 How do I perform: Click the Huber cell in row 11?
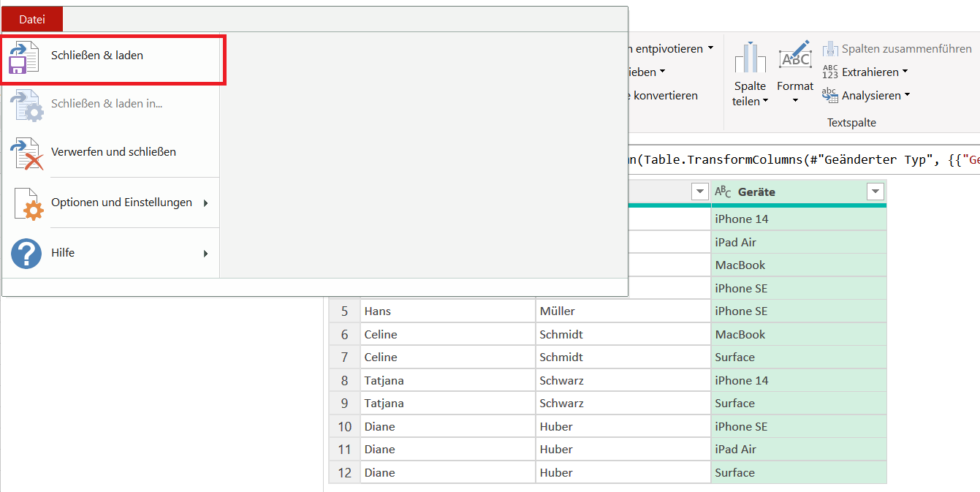(623, 450)
